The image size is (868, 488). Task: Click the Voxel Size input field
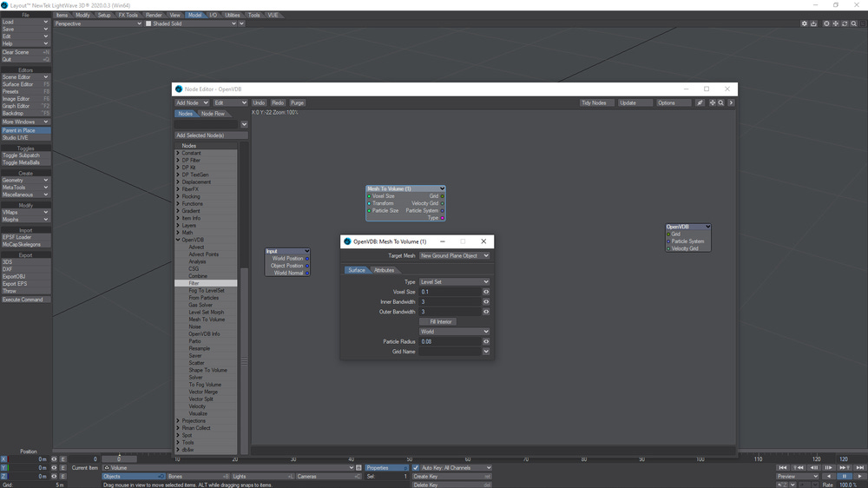[x=450, y=292]
